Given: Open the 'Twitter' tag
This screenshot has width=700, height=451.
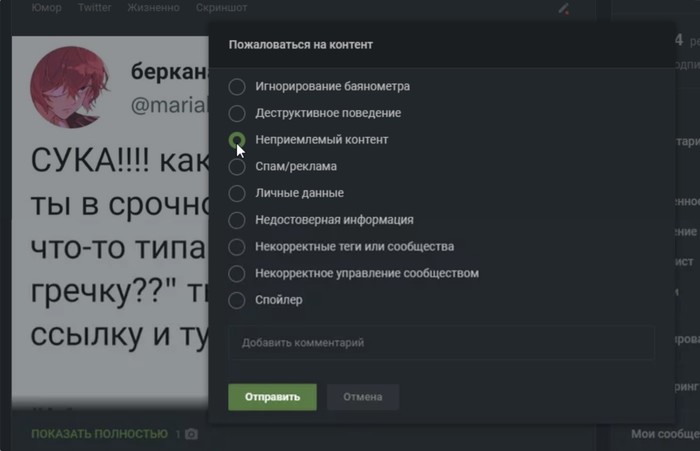Looking at the screenshot, I should point(95,8).
